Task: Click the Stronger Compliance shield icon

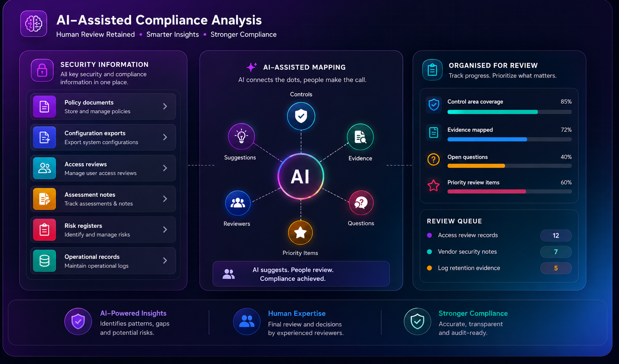Action: [418, 321]
